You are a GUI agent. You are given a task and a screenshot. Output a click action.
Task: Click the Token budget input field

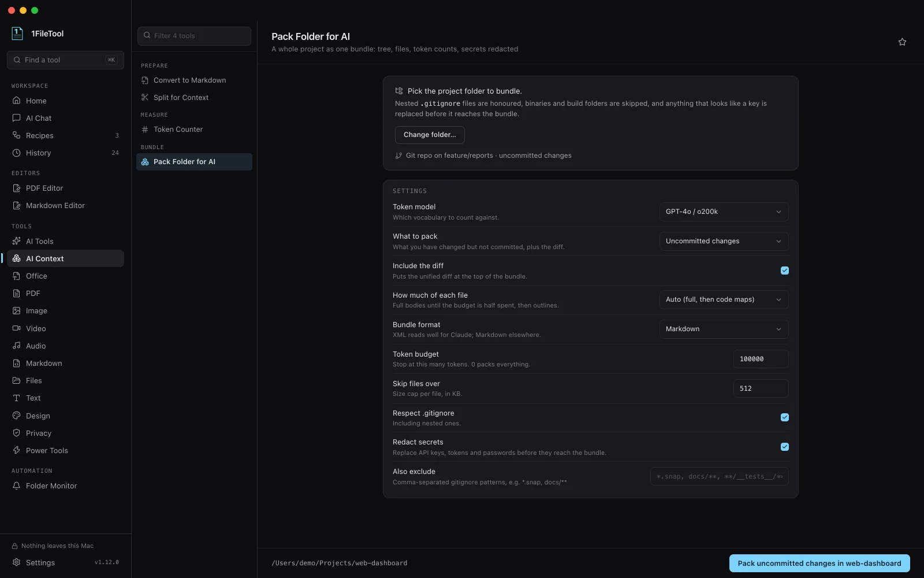(x=761, y=359)
